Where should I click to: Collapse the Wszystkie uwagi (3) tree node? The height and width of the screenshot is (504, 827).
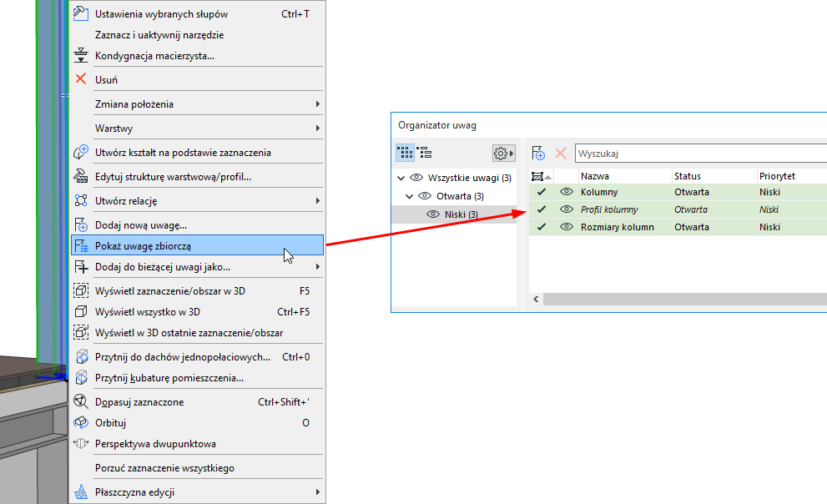(401, 179)
